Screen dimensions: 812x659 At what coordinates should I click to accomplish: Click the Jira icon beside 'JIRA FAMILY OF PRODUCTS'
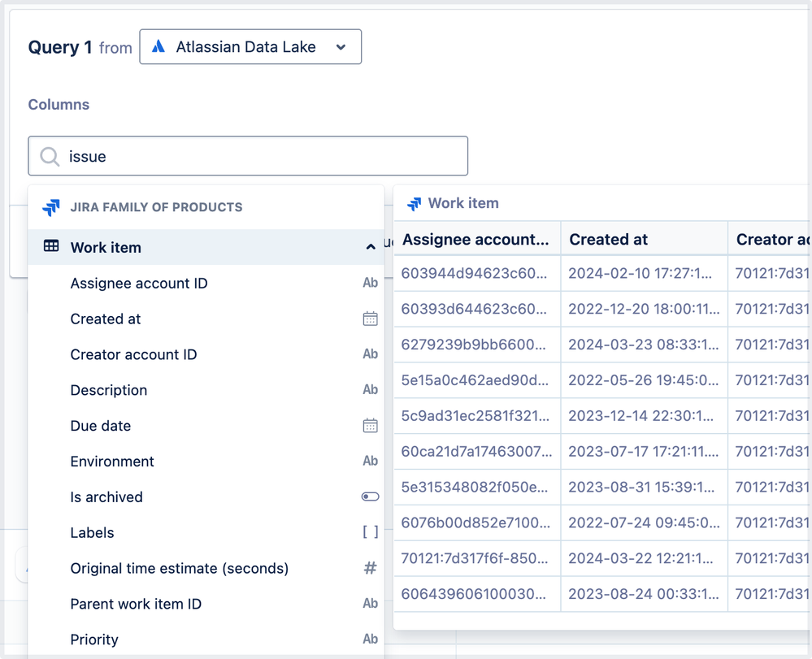(50, 207)
